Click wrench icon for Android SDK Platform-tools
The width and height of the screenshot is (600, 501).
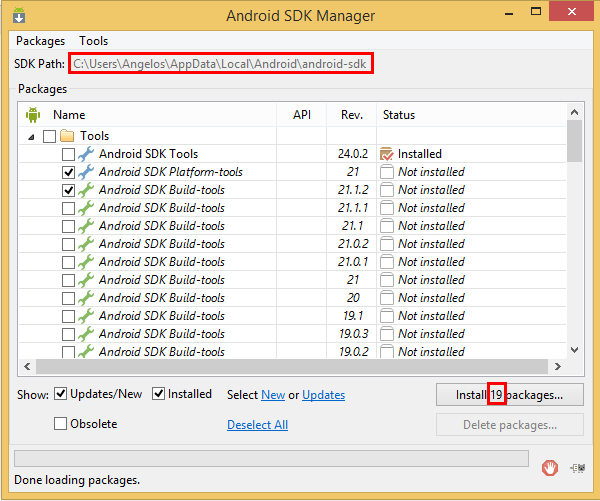[x=86, y=172]
